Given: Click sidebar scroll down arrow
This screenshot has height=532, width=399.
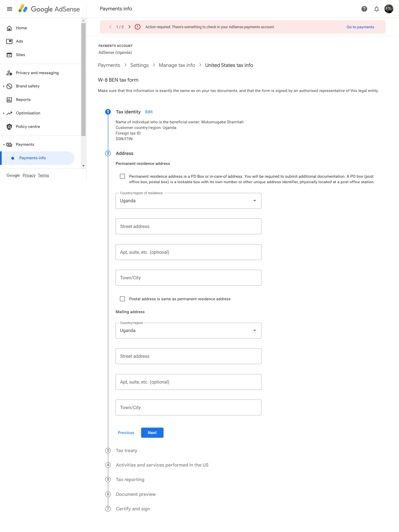Looking at the screenshot, I should click(x=83, y=166).
